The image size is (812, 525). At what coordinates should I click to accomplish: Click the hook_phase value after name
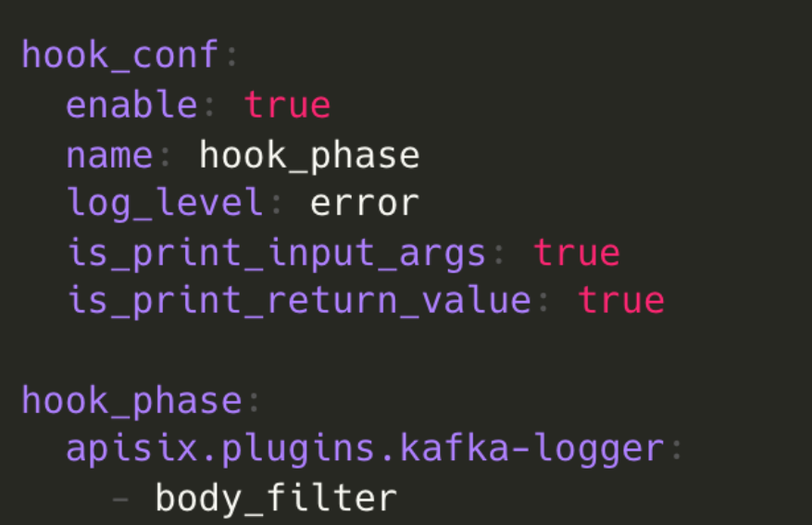pyautogui.click(x=309, y=155)
